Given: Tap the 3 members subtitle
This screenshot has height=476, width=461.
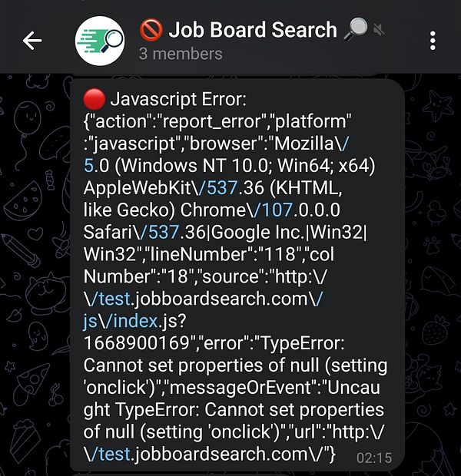Looking at the screenshot, I should coord(181,54).
